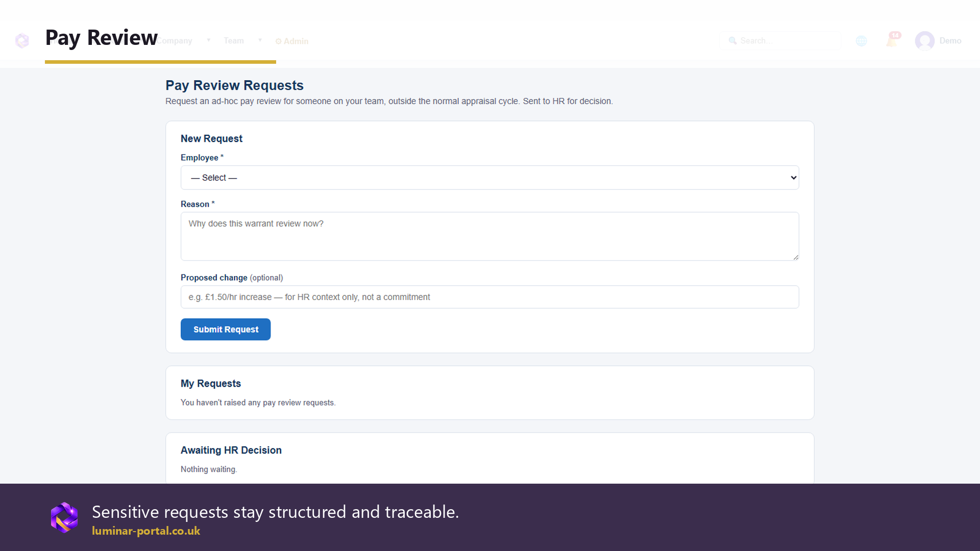
Task: Open the Team menu in the top navigation
Action: [234, 41]
